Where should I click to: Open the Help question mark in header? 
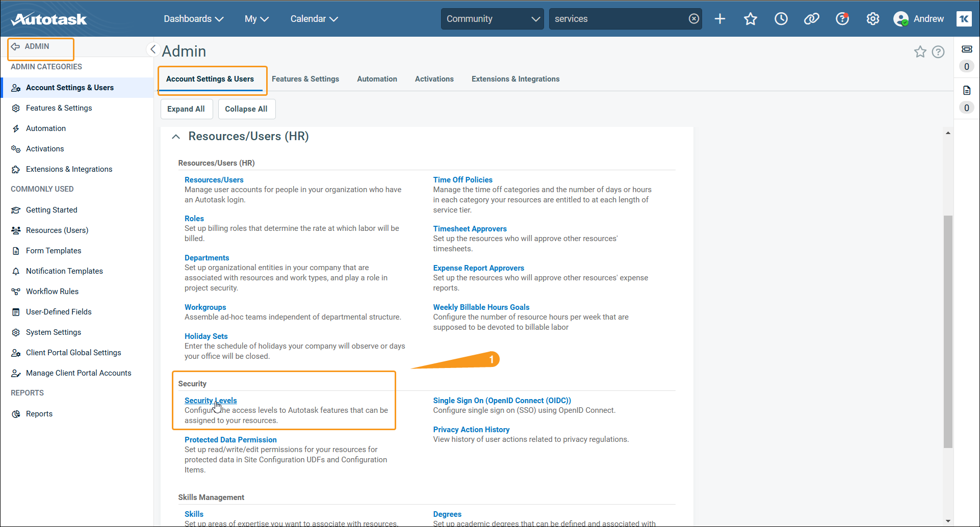point(842,19)
